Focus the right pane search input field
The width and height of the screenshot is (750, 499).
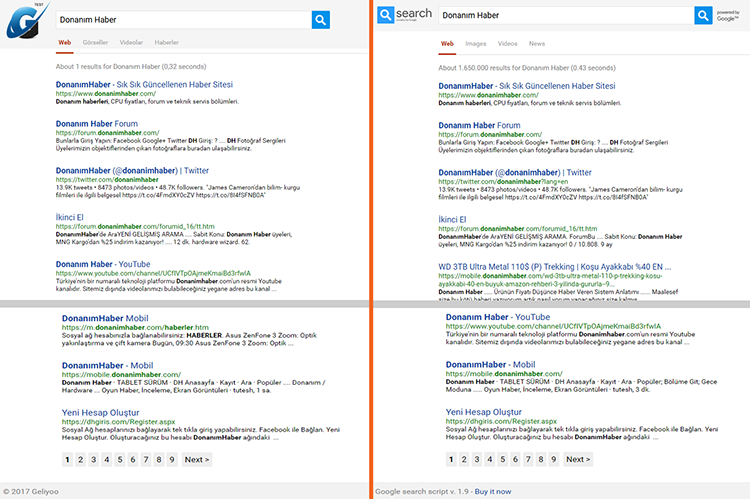566,15
